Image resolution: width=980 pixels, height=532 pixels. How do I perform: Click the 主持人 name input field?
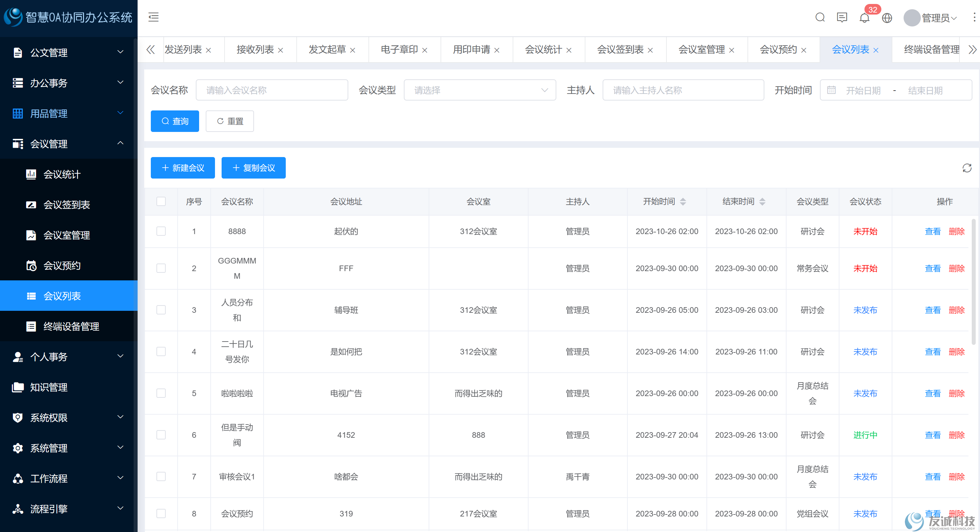click(683, 90)
